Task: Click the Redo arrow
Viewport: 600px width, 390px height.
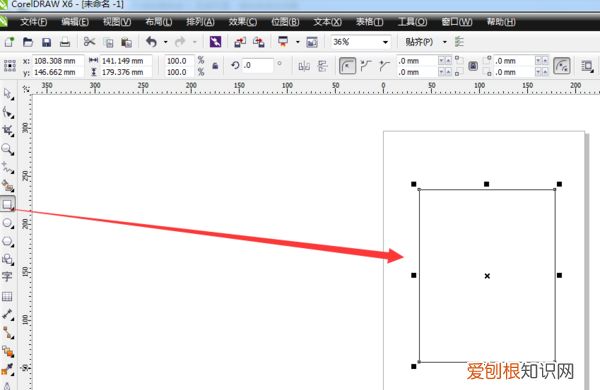Action: [x=180, y=41]
